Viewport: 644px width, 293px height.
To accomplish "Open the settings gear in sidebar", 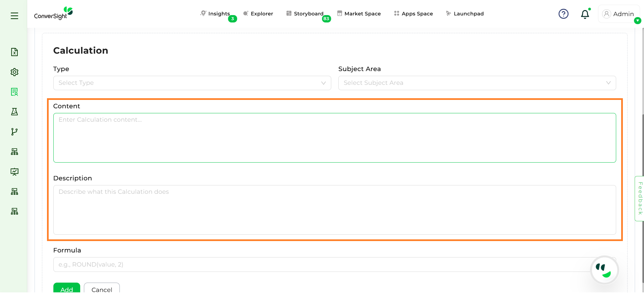I will click(x=14, y=72).
